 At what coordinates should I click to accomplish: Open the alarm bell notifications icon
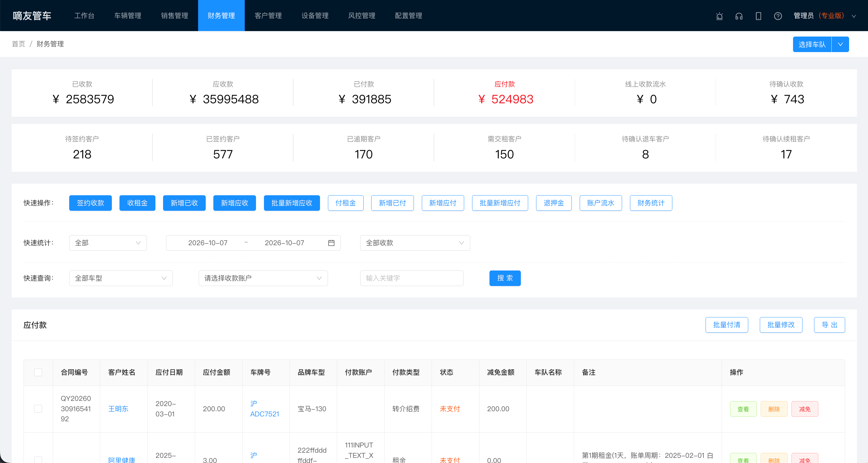pyautogui.click(x=719, y=16)
